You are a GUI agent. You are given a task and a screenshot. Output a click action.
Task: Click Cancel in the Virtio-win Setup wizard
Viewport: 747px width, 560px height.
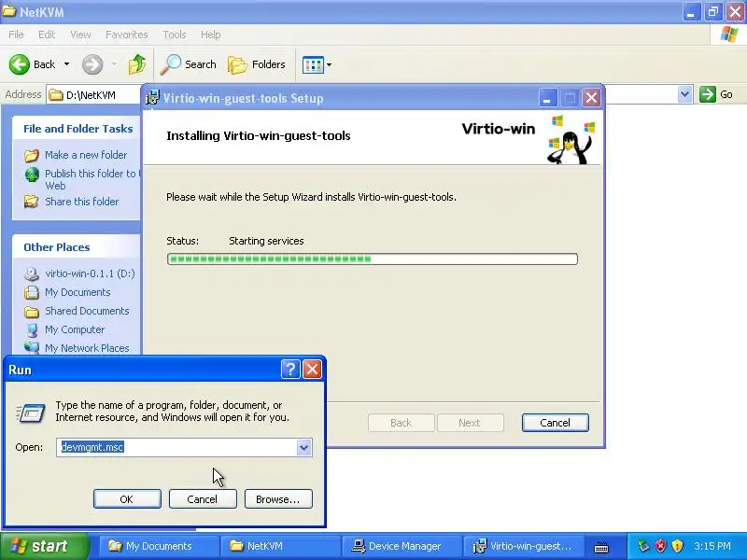point(555,423)
